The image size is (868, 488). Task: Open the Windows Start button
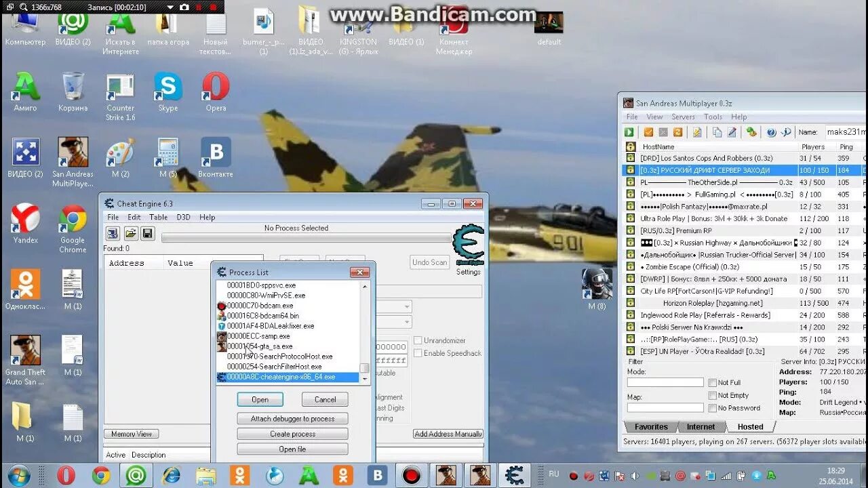point(18,475)
